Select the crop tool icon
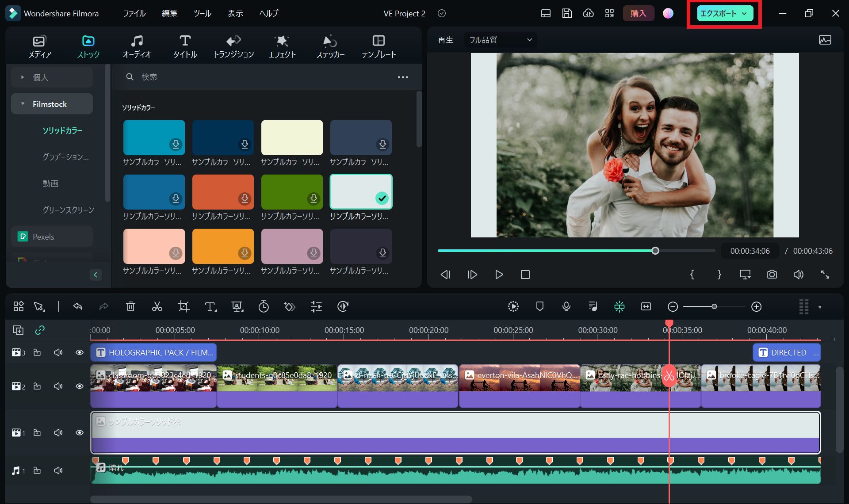This screenshot has height=504, width=849. tap(184, 306)
